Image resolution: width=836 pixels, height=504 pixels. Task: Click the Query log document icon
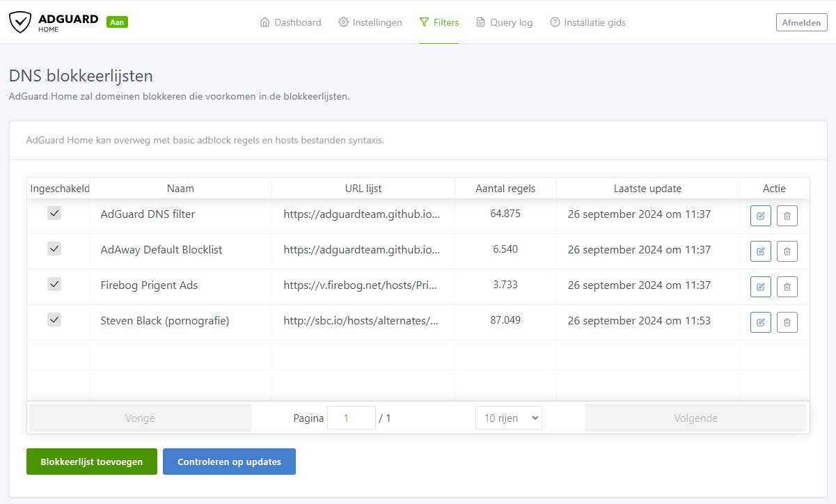[480, 22]
